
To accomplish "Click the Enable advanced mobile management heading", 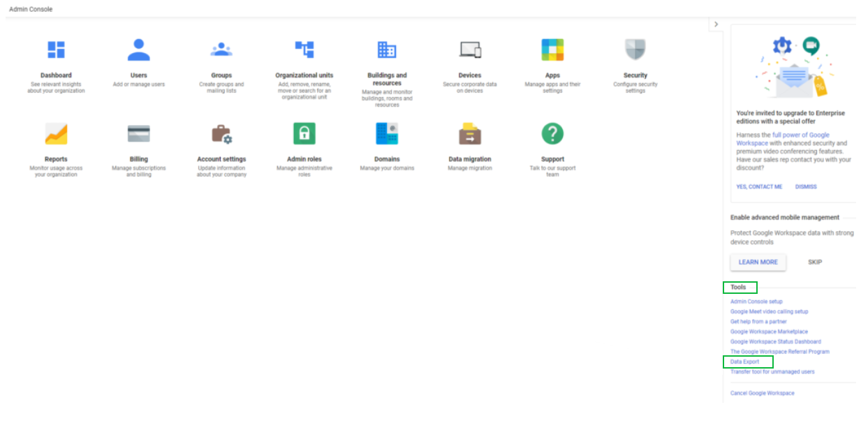I will [x=785, y=217].
